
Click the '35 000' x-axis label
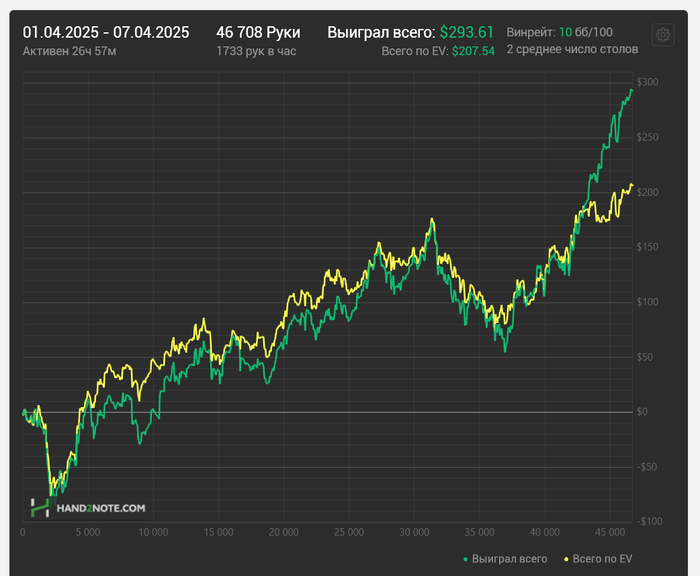tap(479, 532)
